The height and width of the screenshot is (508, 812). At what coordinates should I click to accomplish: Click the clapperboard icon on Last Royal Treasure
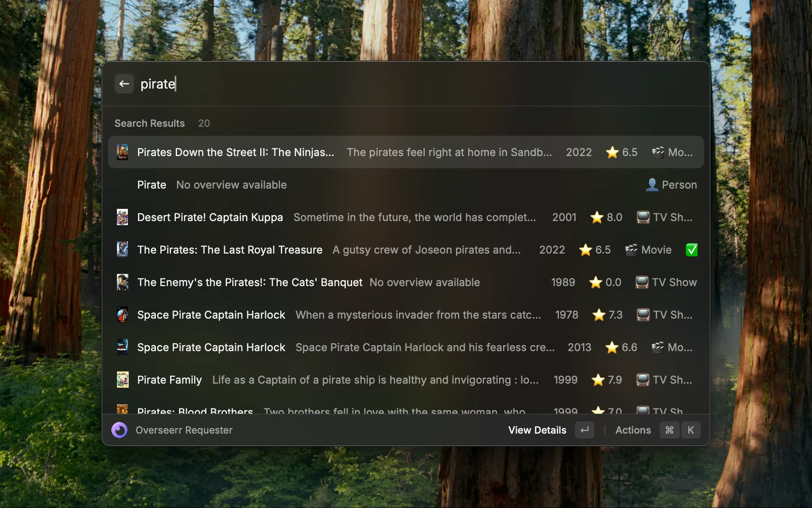[x=631, y=250]
